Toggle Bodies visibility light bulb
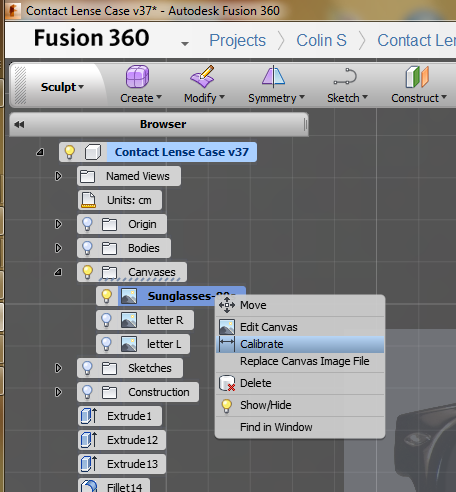The width and height of the screenshot is (456, 492). click(87, 248)
